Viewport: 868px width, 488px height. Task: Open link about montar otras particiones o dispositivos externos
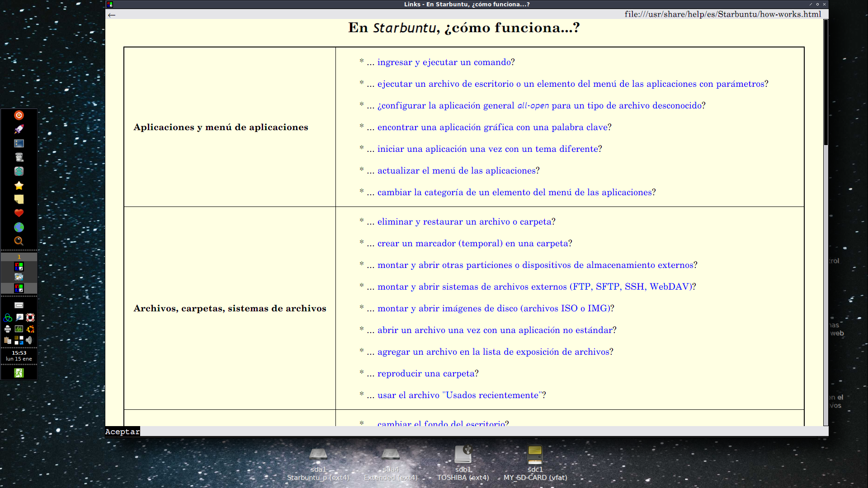point(535,265)
